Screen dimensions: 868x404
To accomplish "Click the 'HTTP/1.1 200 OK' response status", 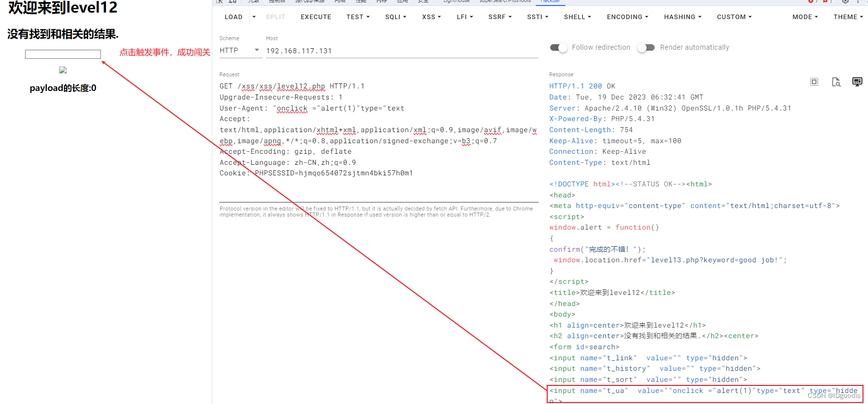I will 582,86.
